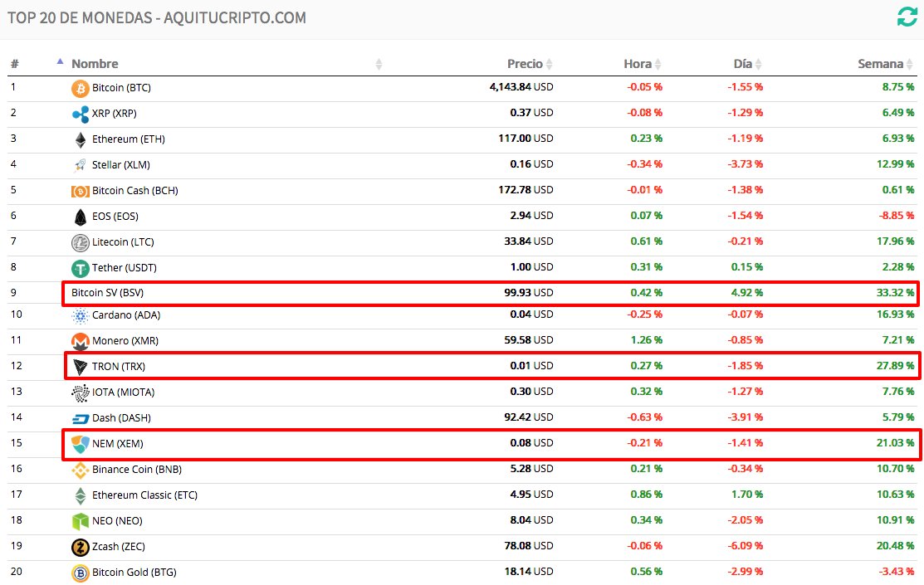This screenshot has width=924, height=585.
Task: Select the Litecoin price 33.84 USD
Action: (529, 241)
